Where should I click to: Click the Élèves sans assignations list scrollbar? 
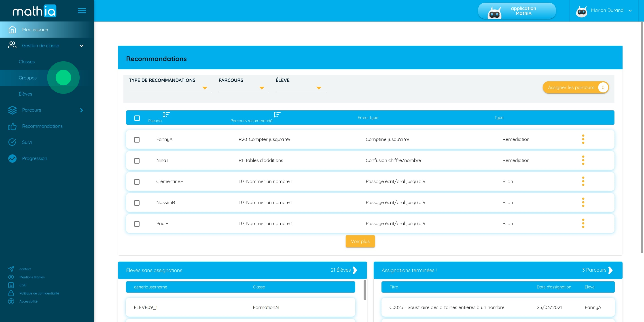[365, 290]
